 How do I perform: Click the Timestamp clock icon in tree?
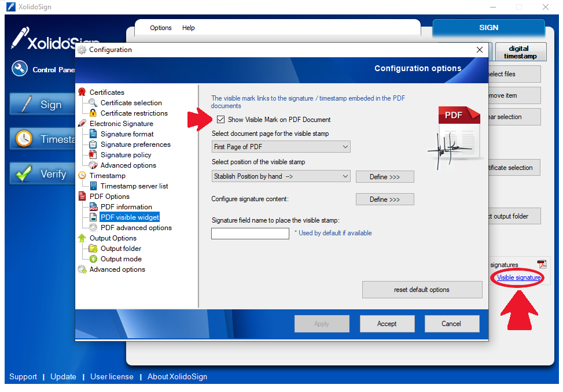pos(82,175)
